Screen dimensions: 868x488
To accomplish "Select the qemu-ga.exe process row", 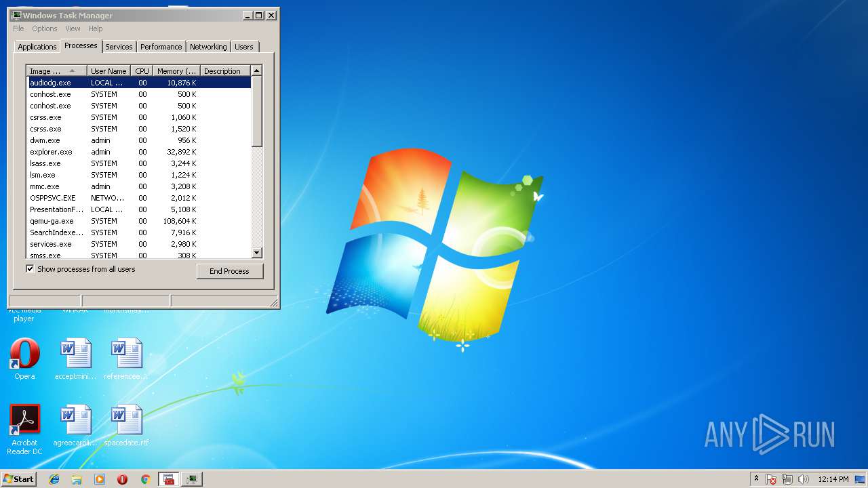I will point(139,221).
